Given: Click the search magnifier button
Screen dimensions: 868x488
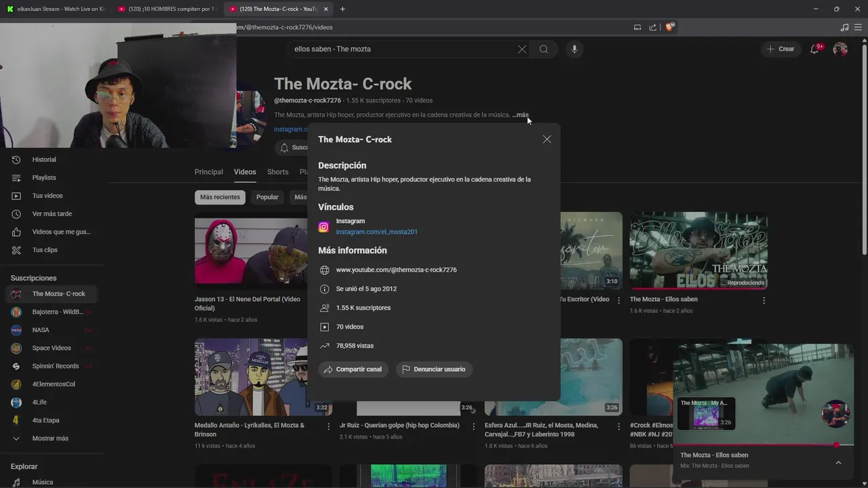Looking at the screenshot, I should click(x=544, y=49).
